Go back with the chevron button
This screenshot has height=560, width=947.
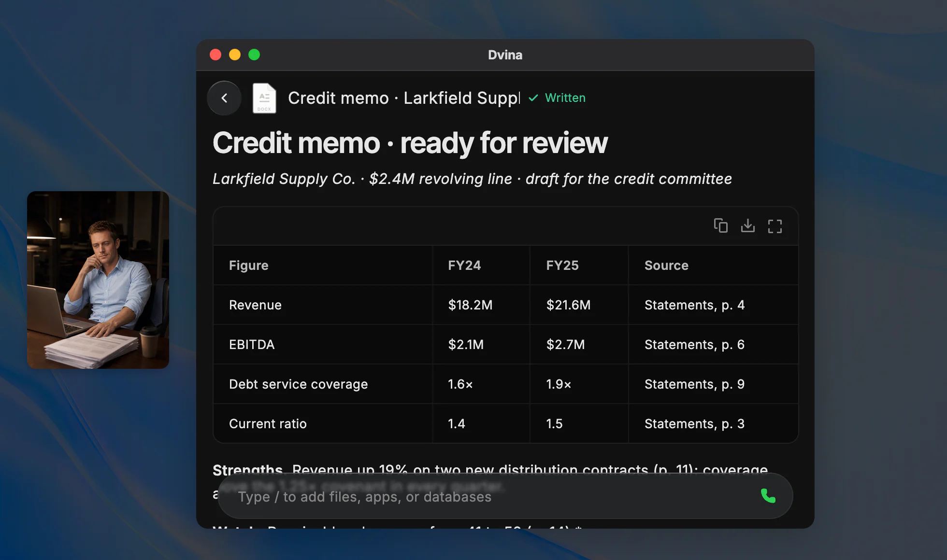tap(224, 98)
